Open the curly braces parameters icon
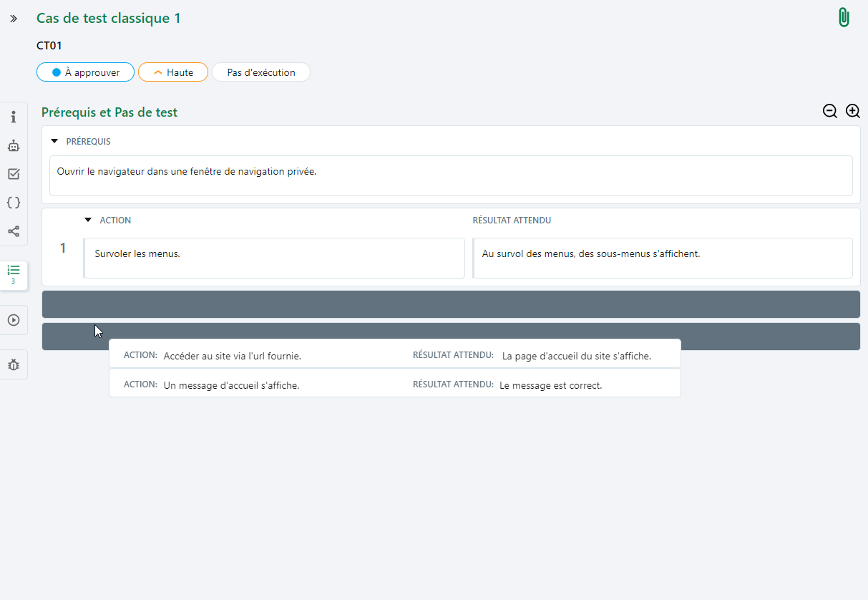 coord(14,203)
